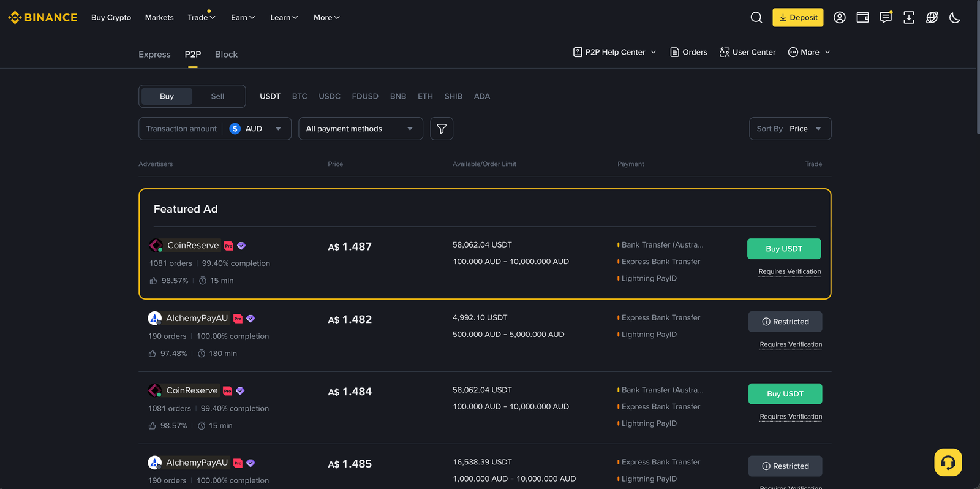The image size is (980, 489).
Task: Select the BNB coin tab
Action: click(398, 96)
